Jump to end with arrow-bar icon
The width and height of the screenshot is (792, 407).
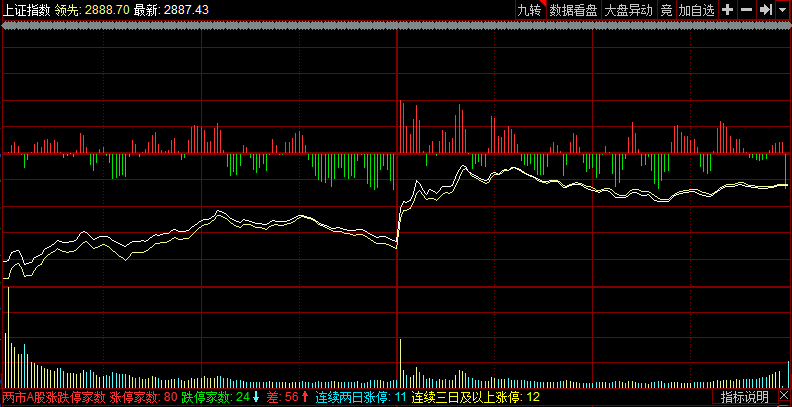[x=765, y=10]
